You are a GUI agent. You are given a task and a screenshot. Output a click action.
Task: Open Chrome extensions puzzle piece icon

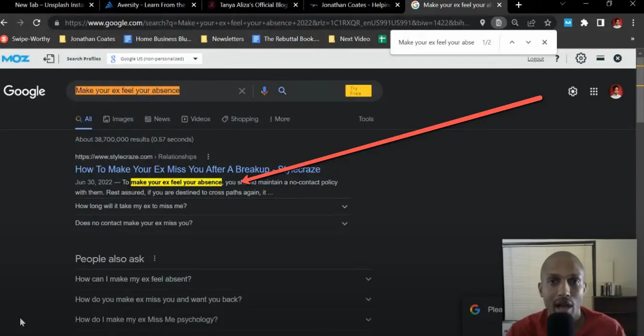583,22
